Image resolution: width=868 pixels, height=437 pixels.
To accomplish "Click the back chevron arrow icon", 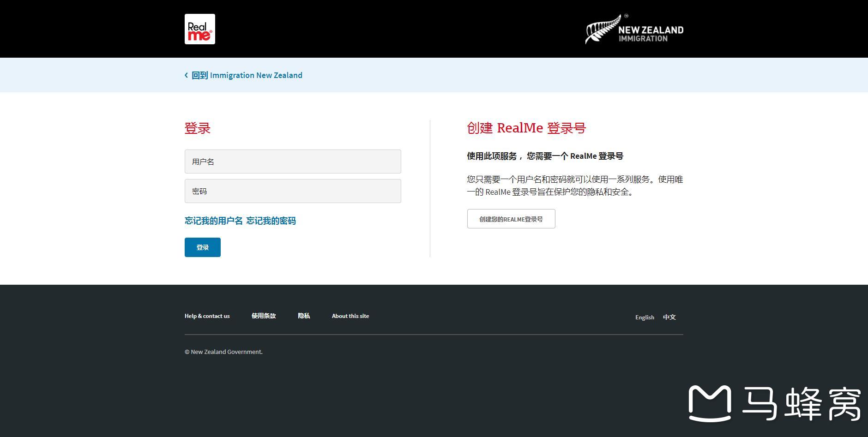I will point(186,75).
